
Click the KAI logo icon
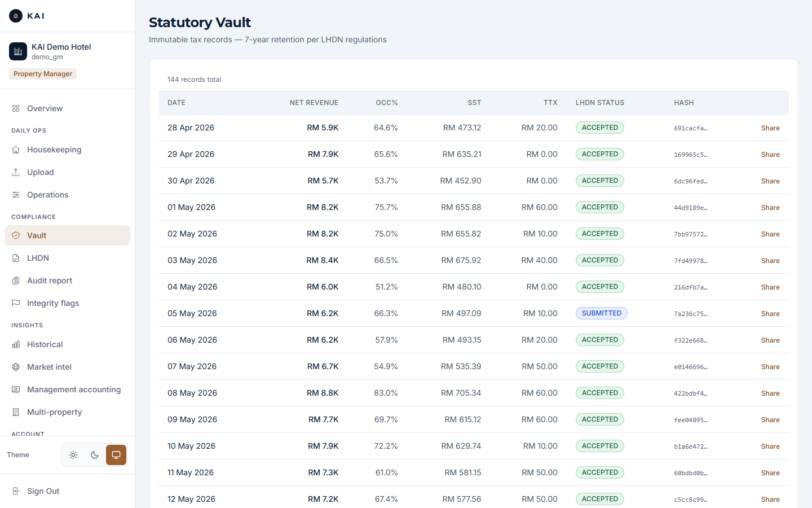click(x=16, y=16)
